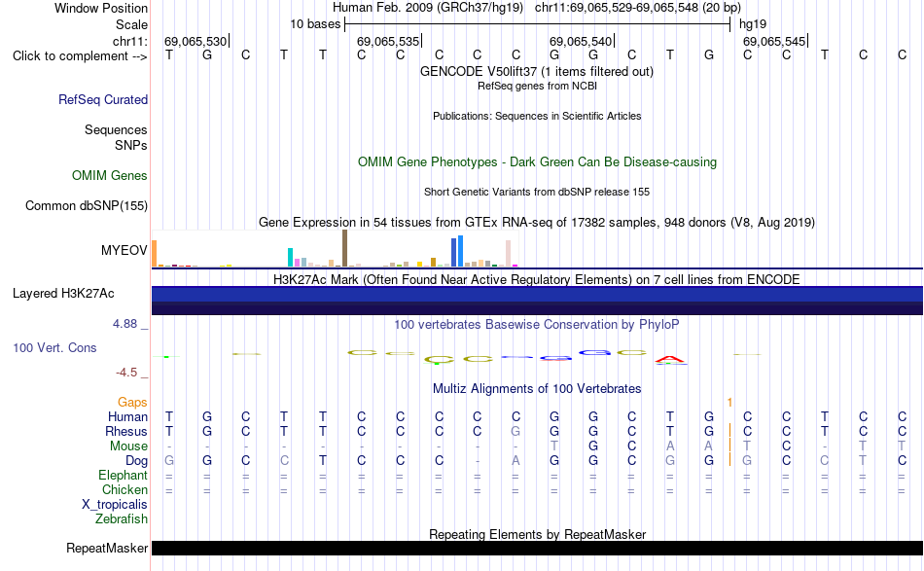Select the Mouse species row label
The height and width of the screenshot is (571, 924).
tap(129, 446)
